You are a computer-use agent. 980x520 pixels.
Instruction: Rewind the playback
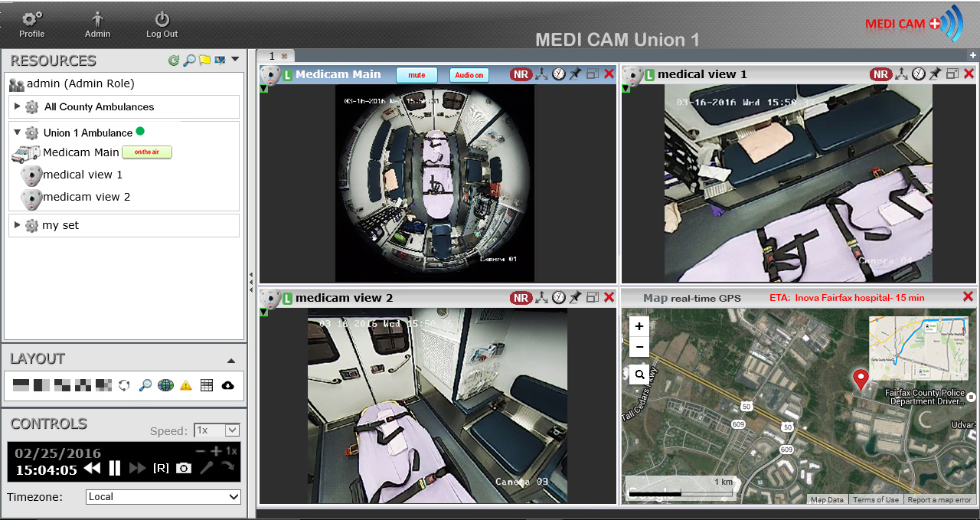tap(92, 468)
